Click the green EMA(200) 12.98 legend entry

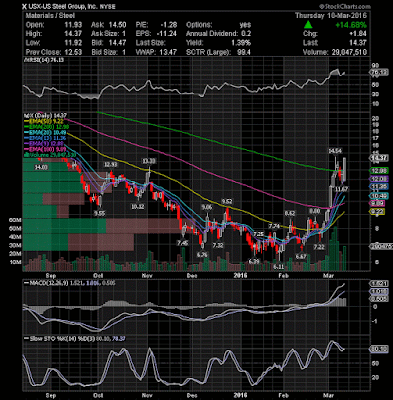click(47, 127)
